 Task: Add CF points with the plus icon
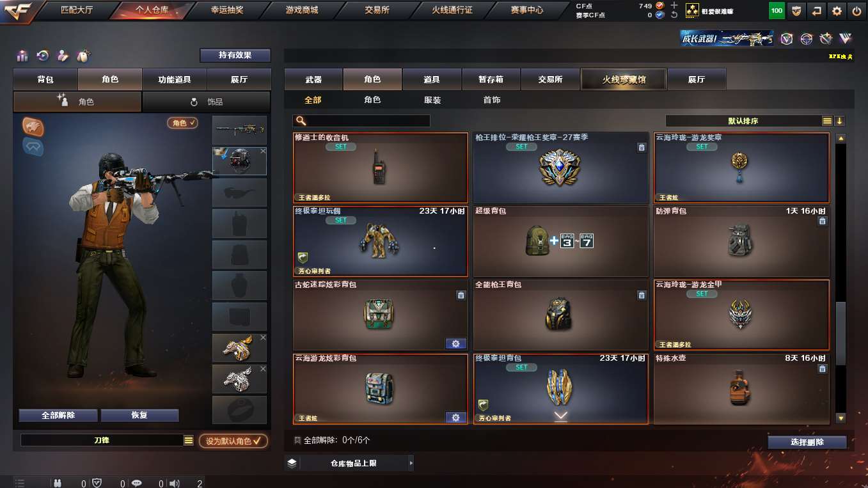click(x=674, y=5)
